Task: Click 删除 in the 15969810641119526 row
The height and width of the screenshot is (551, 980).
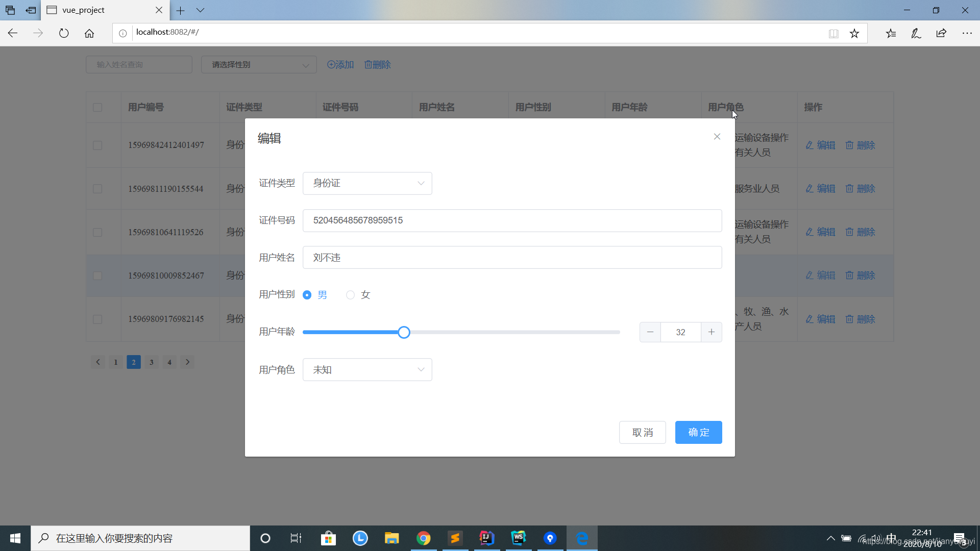Action: (860, 232)
